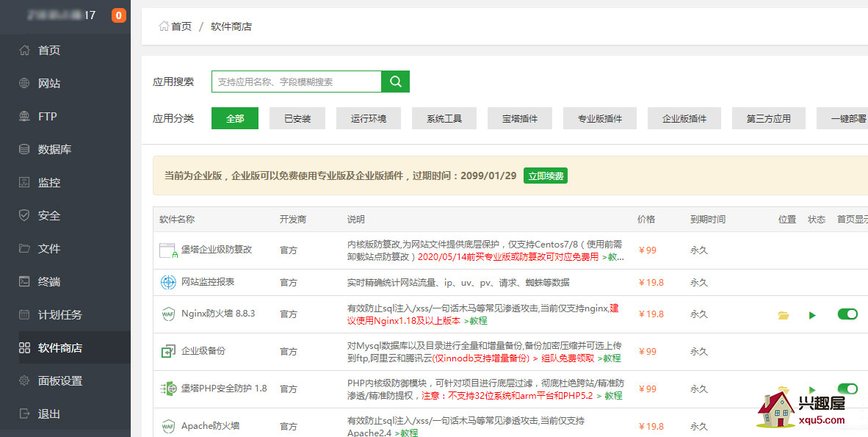Image resolution: width=868 pixels, height=437 pixels.
Task: Click the breadcrumb home icon
Action: pos(164,26)
